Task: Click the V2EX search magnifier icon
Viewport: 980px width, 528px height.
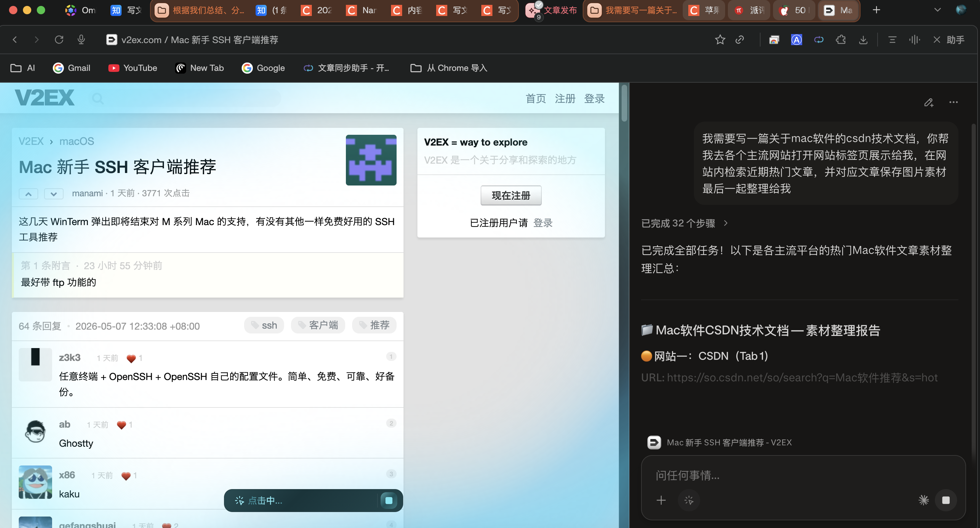Action: click(98, 99)
